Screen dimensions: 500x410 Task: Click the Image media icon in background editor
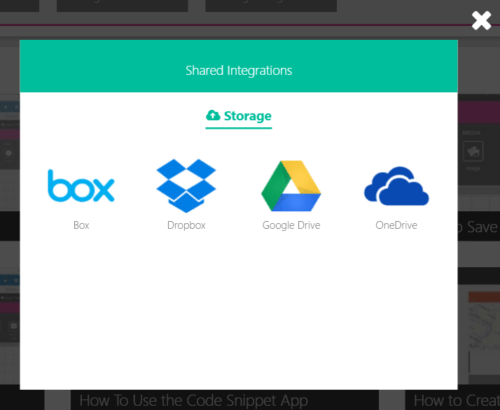coord(473,152)
